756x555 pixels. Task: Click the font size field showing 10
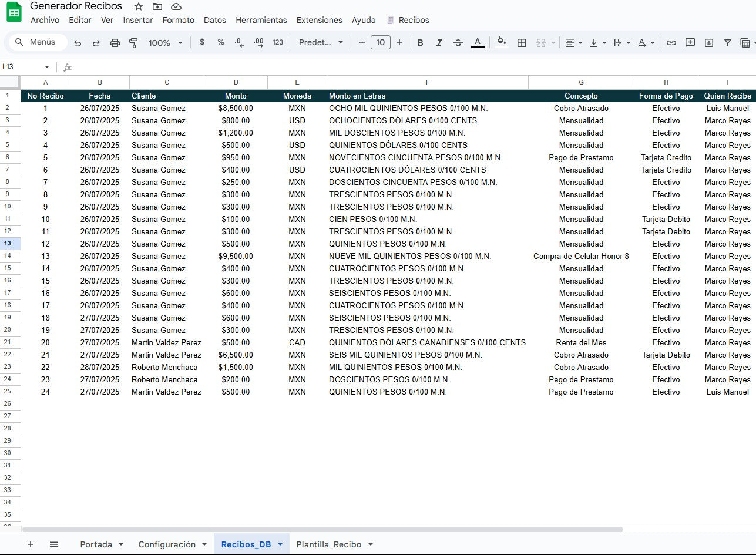tap(381, 42)
